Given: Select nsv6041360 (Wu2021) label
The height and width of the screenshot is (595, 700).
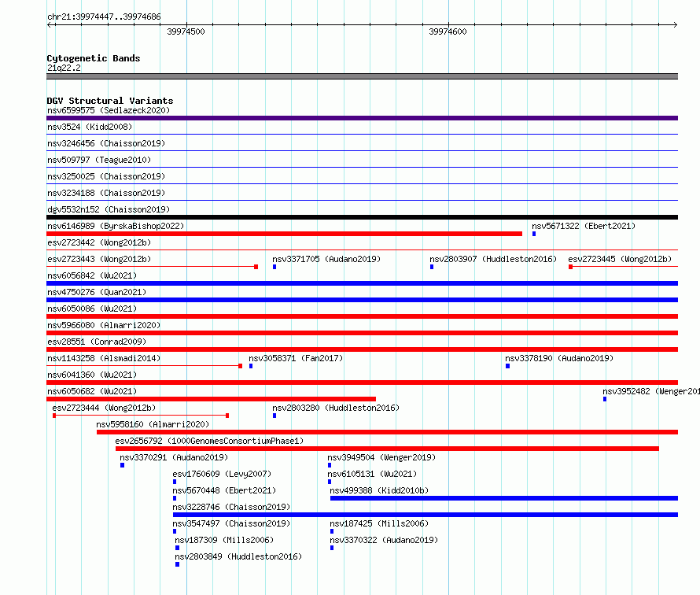Looking at the screenshot, I should [92, 375].
